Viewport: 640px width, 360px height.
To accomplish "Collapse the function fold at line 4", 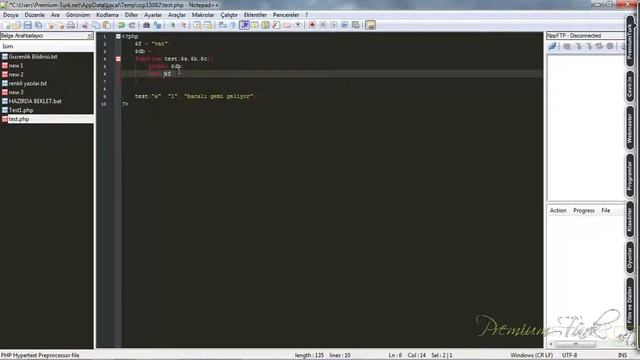I will click(118, 59).
